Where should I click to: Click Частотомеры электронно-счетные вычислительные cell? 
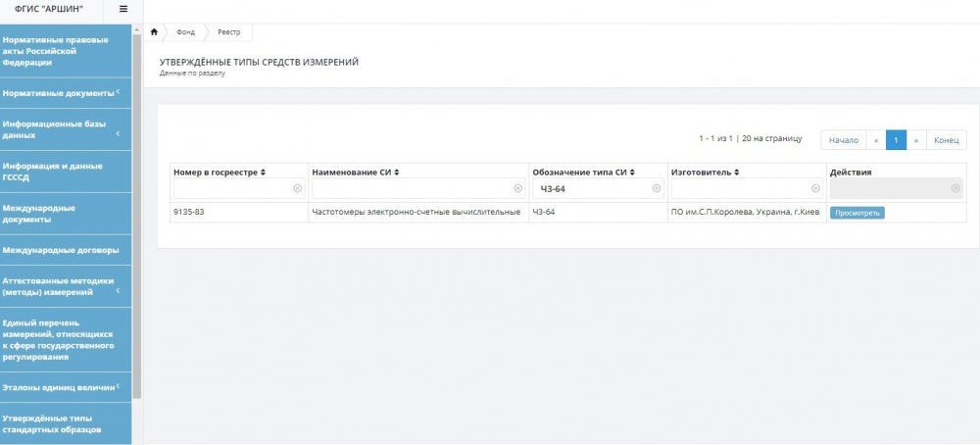point(416,212)
